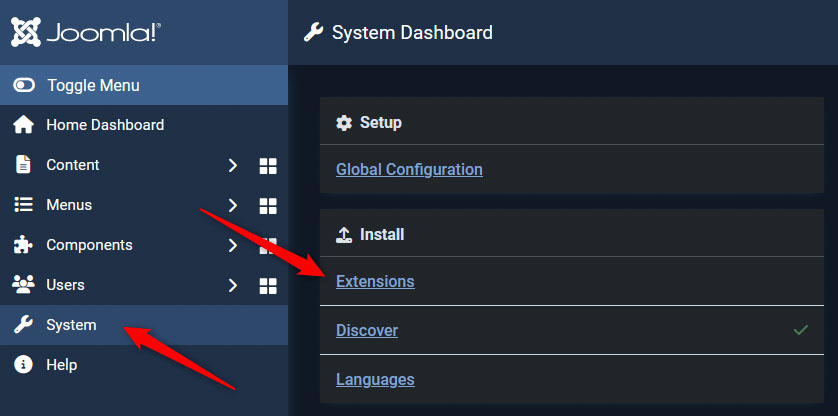
Task: Expand the Menus submenu chevron
Action: pos(232,205)
